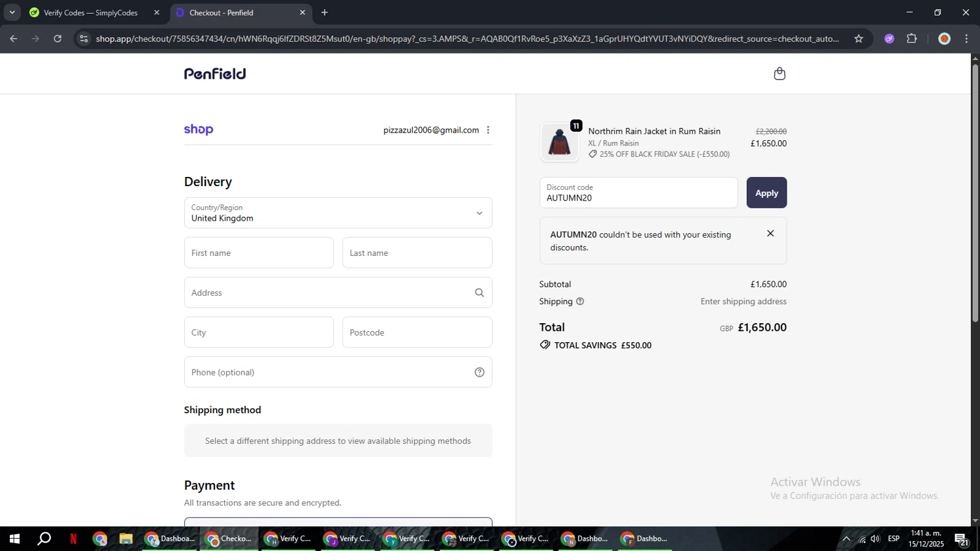Open the shopping bag cart icon
The image size is (980, 551).
(x=779, y=74)
